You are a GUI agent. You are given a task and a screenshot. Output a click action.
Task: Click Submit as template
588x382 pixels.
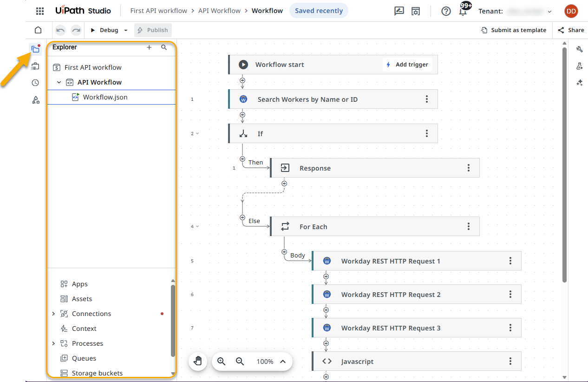(513, 30)
